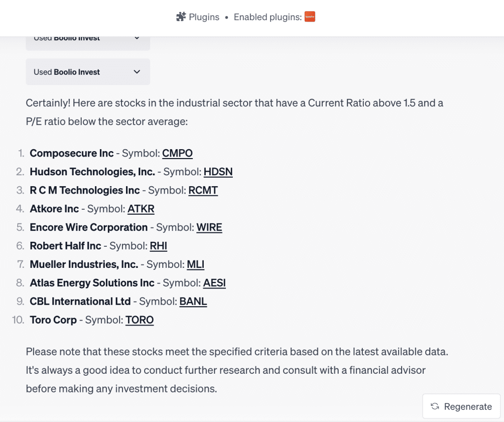Screen dimensions: 504x422
Task: Select the 'Composecure Inc' company name
Action: pyautogui.click(x=72, y=153)
